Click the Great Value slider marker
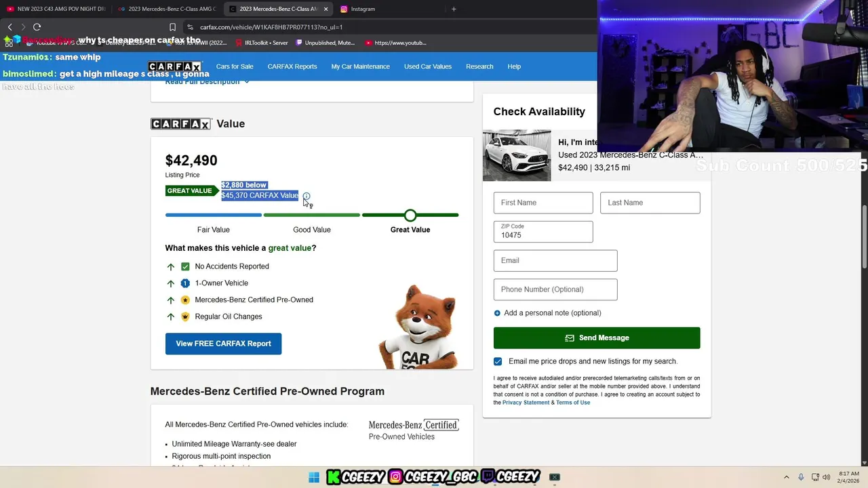 [410, 216]
